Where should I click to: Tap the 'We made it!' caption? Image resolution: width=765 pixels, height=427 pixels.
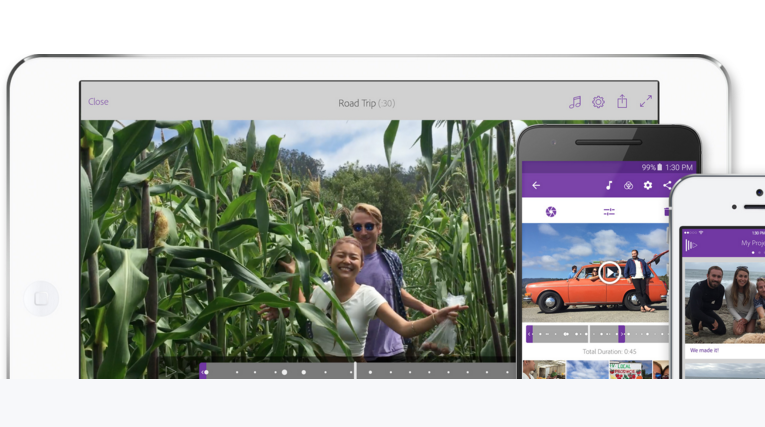point(704,350)
